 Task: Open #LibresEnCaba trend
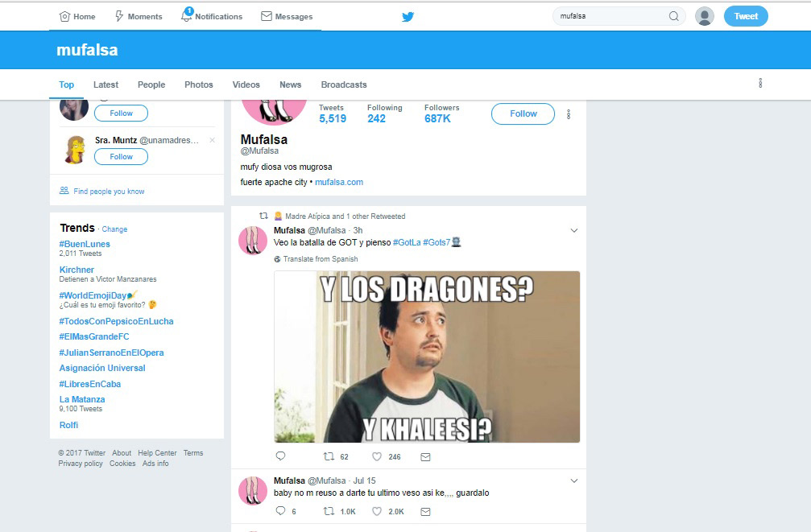[x=89, y=384]
